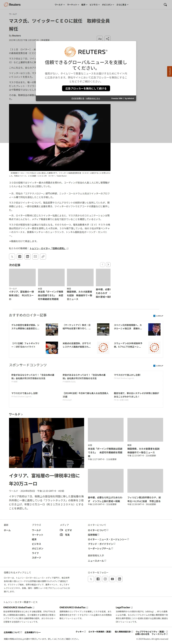Viewport: 172px width, 644px height.
Task: Click ワールド breadcrumb above headline
Action: click(13, 14)
